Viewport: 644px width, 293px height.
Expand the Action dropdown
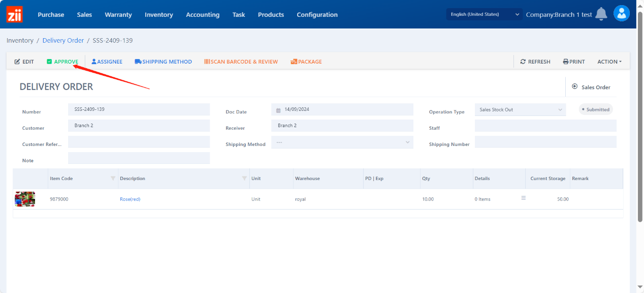coord(609,62)
